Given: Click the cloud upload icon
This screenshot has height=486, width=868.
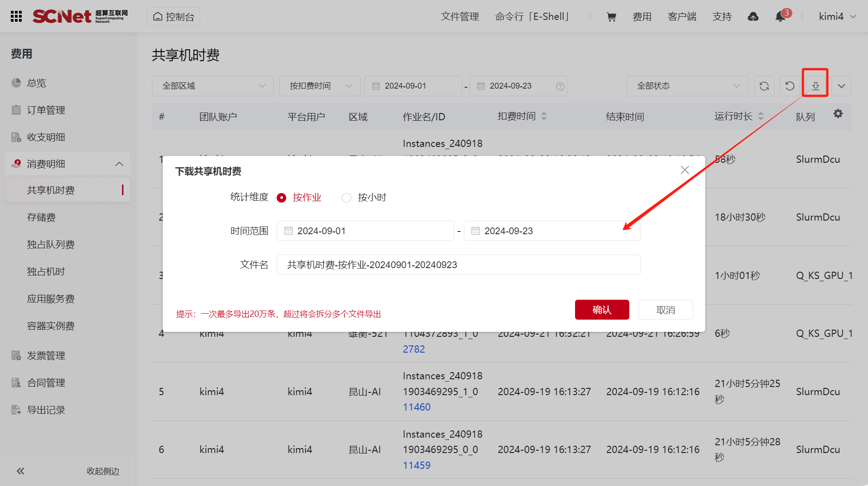Looking at the screenshot, I should 753,17.
